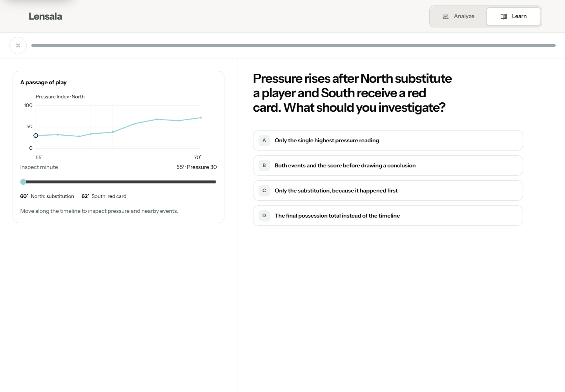Click the 62' South: red card event label
The image size is (565, 392).
[x=104, y=196]
